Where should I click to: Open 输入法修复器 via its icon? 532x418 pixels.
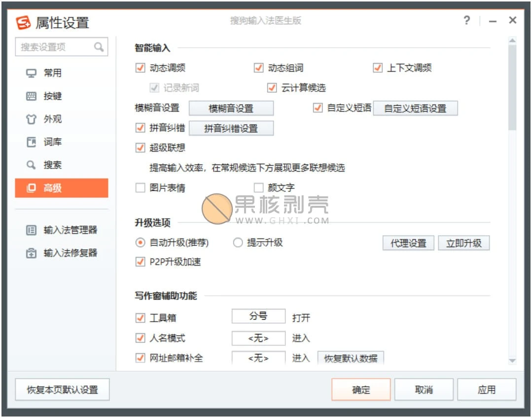[31, 254]
